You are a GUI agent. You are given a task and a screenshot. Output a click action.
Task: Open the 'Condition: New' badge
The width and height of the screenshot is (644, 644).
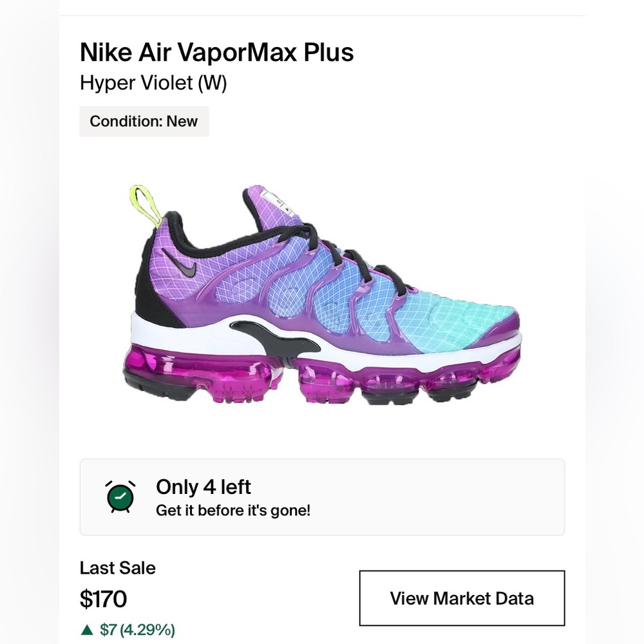click(x=144, y=121)
